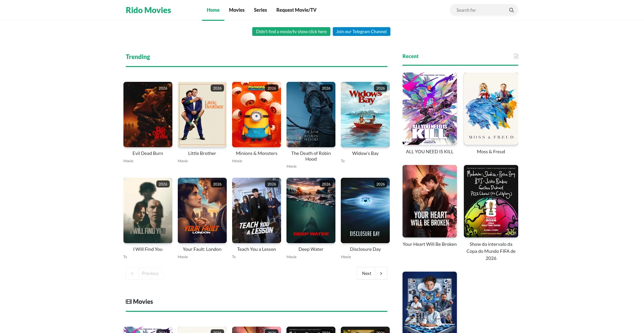Click the Teach You a Lesson title
The height and width of the screenshot is (333, 644).
pyautogui.click(x=257, y=249)
